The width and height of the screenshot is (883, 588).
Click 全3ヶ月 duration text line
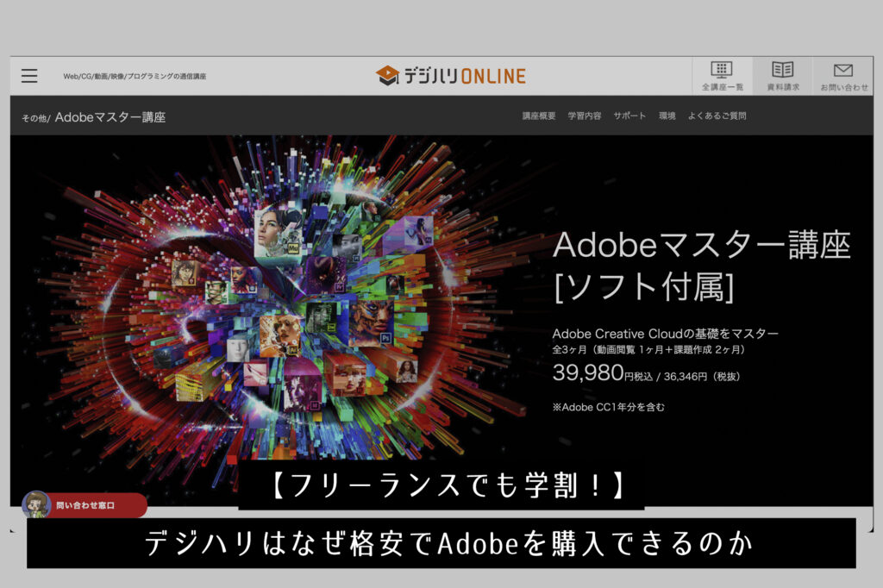point(648,350)
